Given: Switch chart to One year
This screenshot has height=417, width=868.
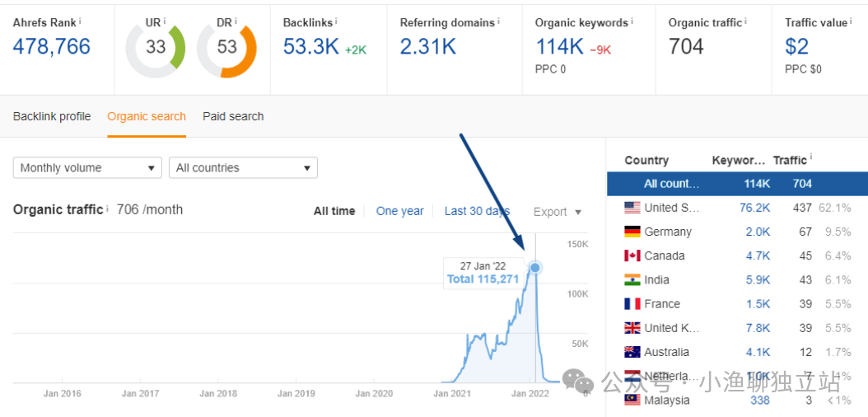Looking at the screenshot, I should pyautogui.click(x=399, y=211).
